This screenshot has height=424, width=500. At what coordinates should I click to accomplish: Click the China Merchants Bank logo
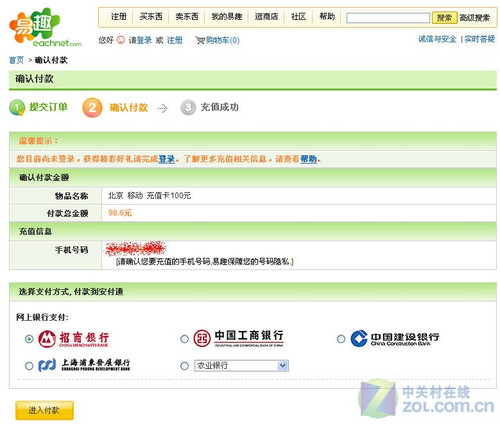click(x=74, y=339)
